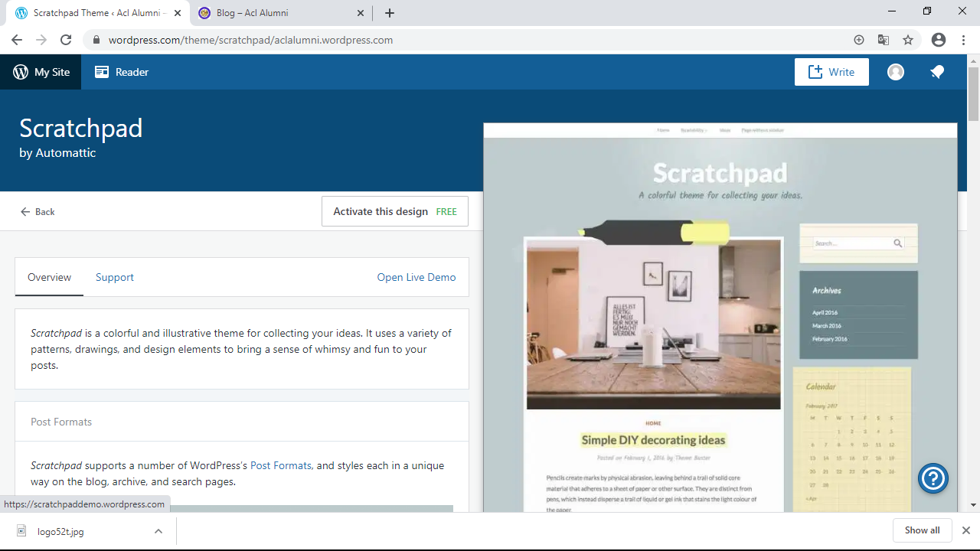
Task: Go Back to themes list
Action: tap(38, 211)
